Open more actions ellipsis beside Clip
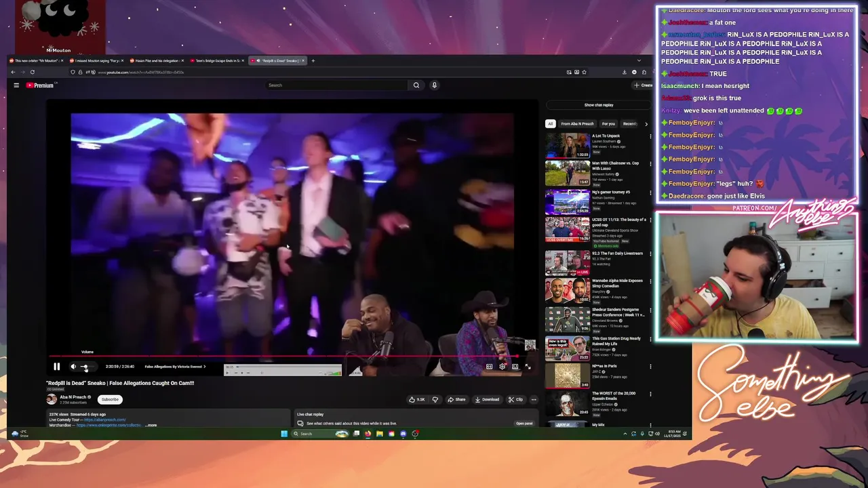 tap(534, 399)
